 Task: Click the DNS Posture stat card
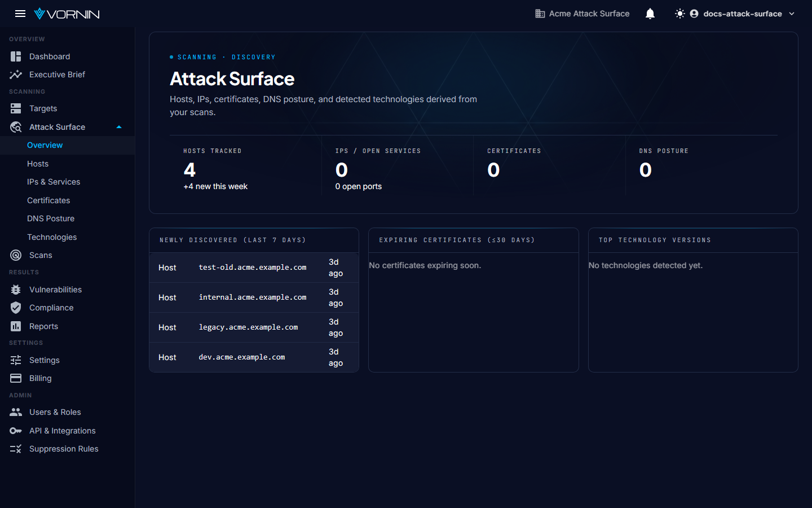pyautogui.click(x=701, y=165)
